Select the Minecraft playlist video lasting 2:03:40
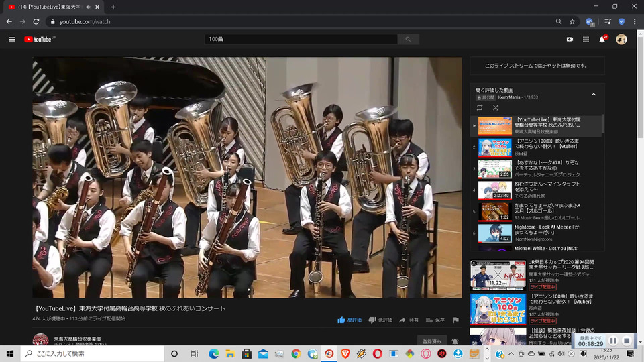The width and height of the screenshot is (644, 362). tap(494, 190)
